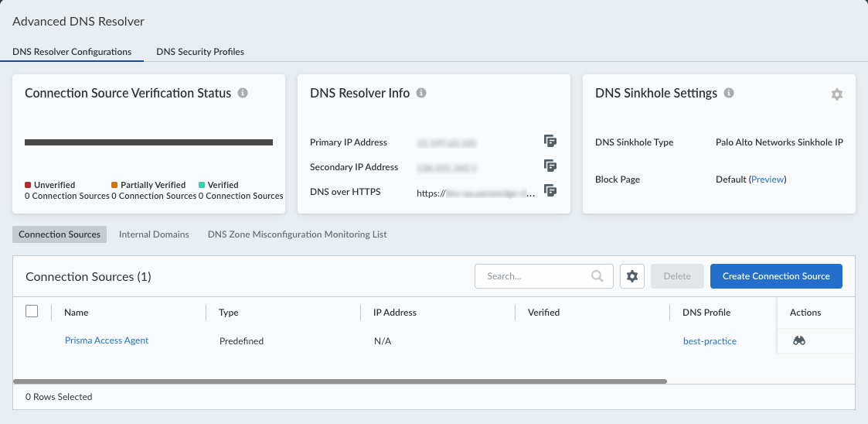This screenshot has height=424, width=868.
Task: Copy the DNS over HTTPS URL
Action: pos(550,190)
